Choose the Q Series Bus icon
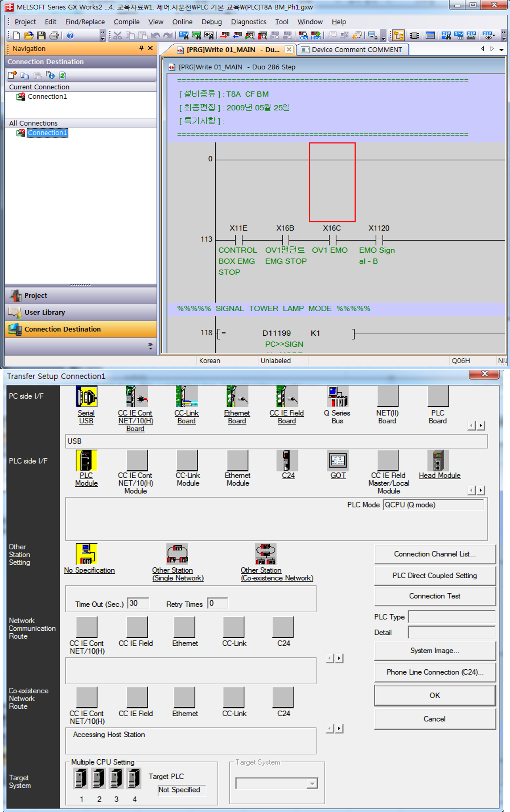Image resolution: width=510 pixels, height=812 pixels. click(x=337, y=396)
